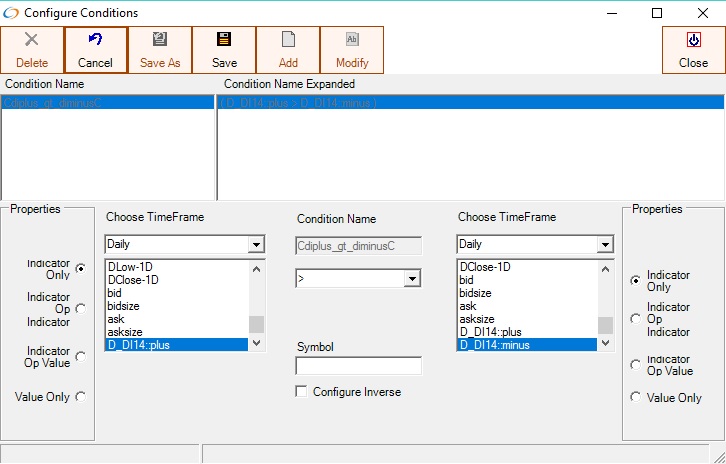The width and height of the screenshot is (726, 464).
Task: Click the Save As toolbar icon
Action: [x=160, y=40]
